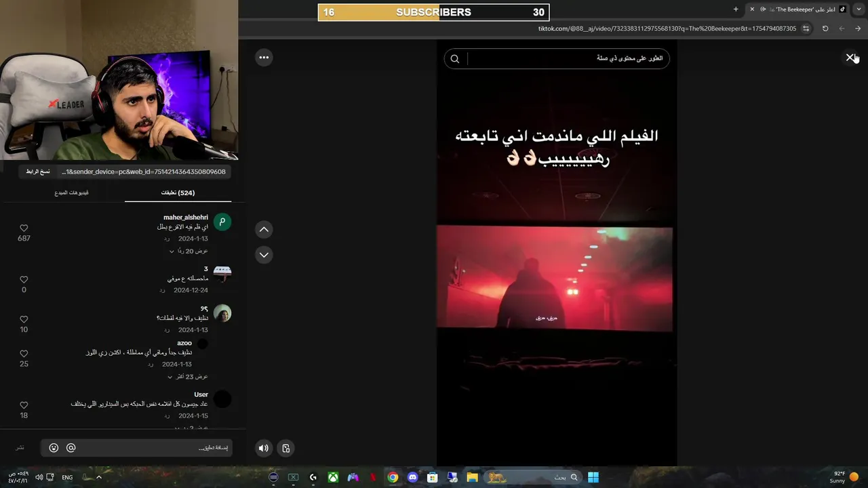Close the 'The Beekeeper' browser tab
Screen dimensions: 868x488
click(x=752, y=9)
